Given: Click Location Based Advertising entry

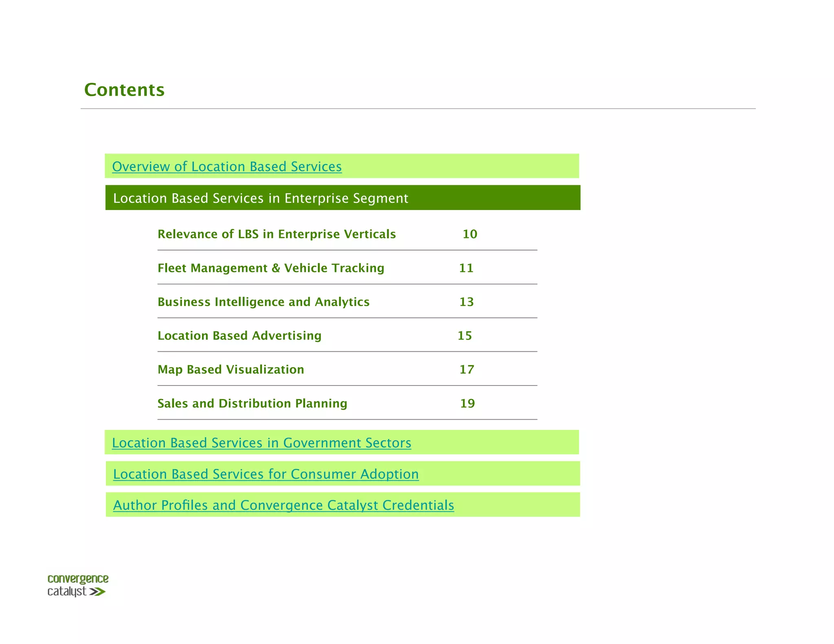Looking at the screenshot, I should click(x=239, y=335).
